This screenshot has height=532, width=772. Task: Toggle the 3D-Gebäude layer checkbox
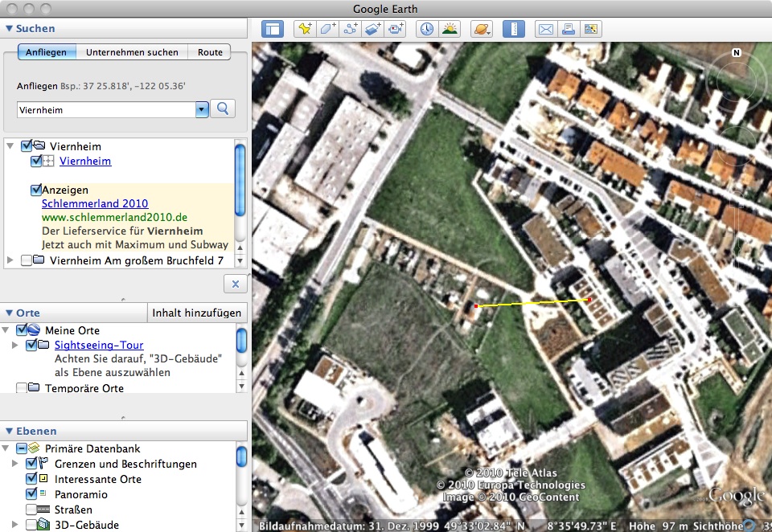tap(31, 525)
